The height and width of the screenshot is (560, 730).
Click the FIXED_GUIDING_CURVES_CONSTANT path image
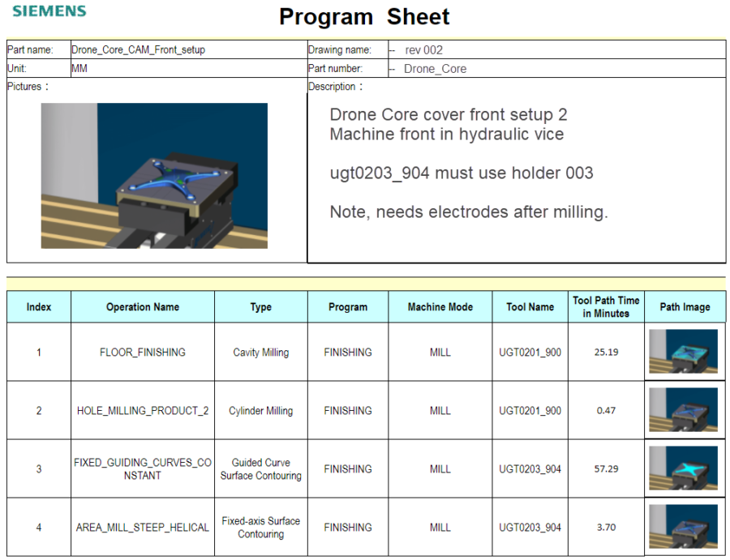(x=685, y=468)
